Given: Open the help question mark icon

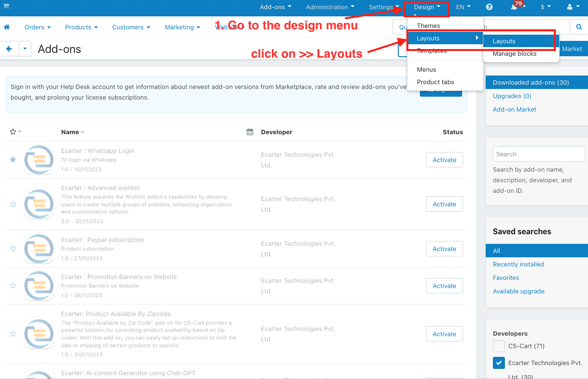Looking at the screenshot, I should pyautogui.click(x=489, y=7).
